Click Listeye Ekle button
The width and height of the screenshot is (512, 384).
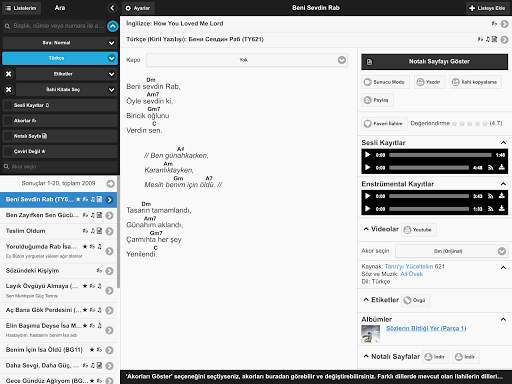click(x=487, y=8)
